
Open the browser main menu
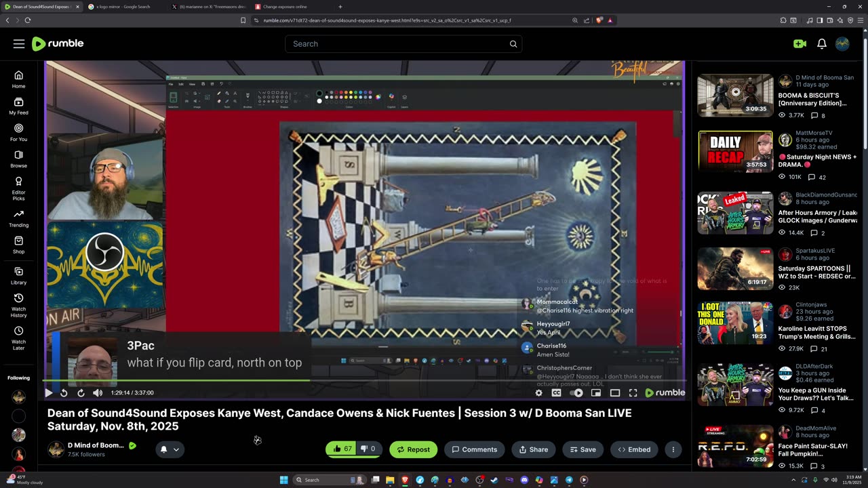[859, 20]
